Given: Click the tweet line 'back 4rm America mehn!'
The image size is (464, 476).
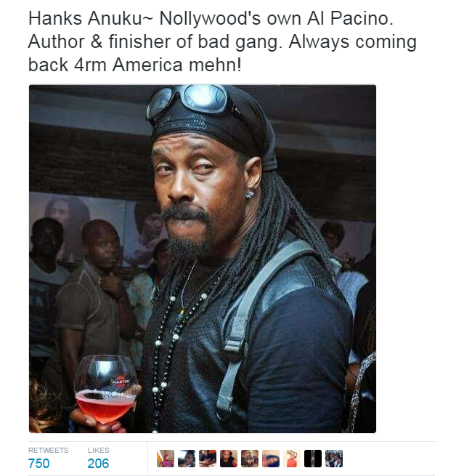Looking at the screenshot, I should (x=135, y=65).
